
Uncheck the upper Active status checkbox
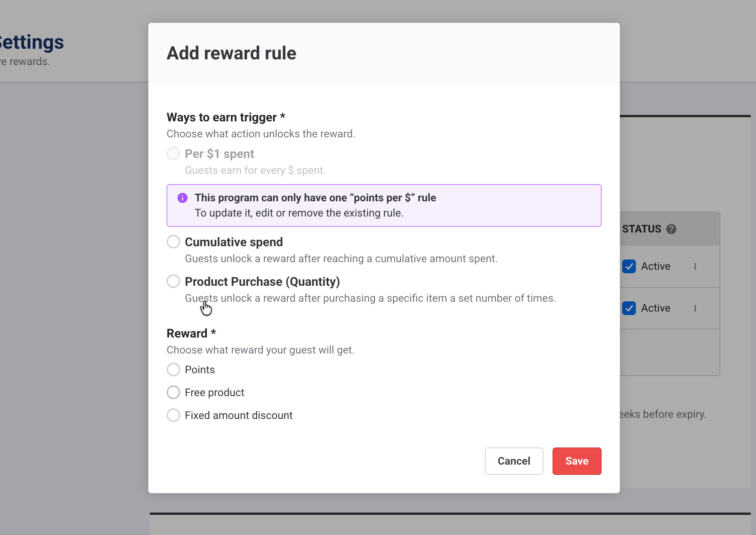pos(629,266)
